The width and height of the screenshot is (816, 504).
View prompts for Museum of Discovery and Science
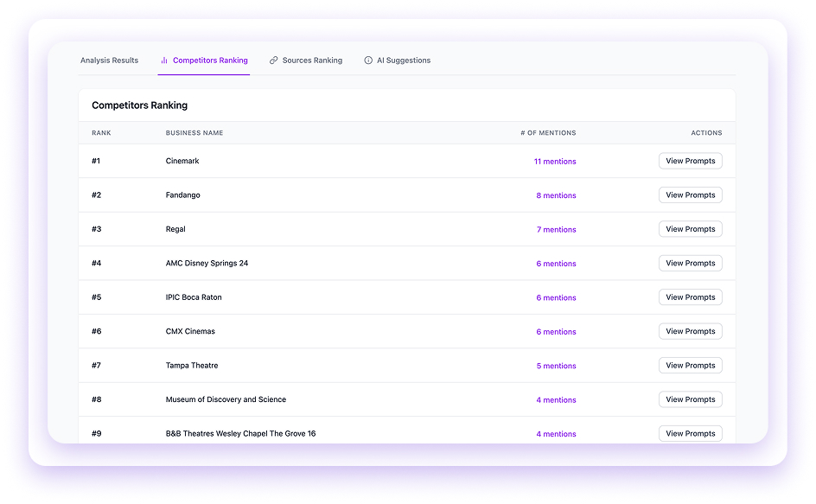pyautogui.click(x=690, y=399)
